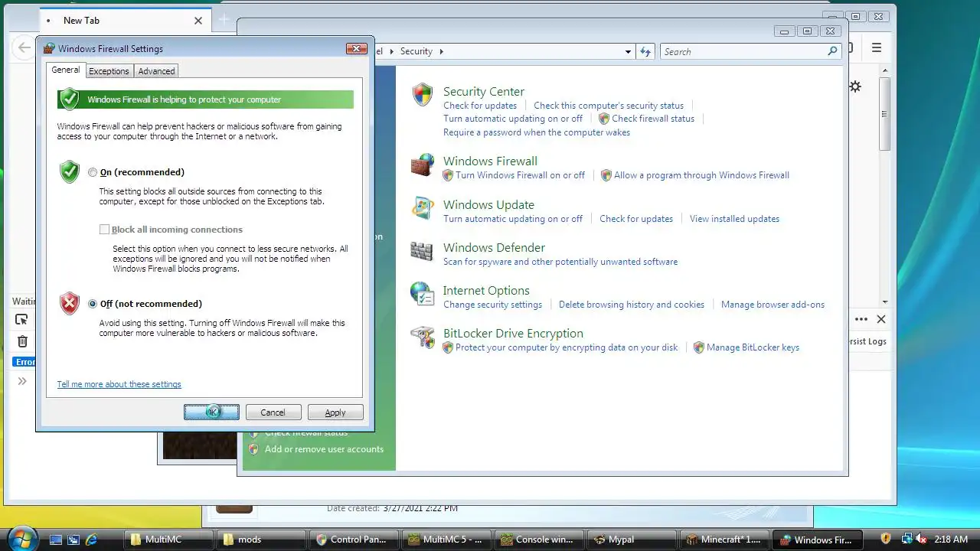
Task: Switch to the Exceptions tab
Action: [x=109, y=71]
